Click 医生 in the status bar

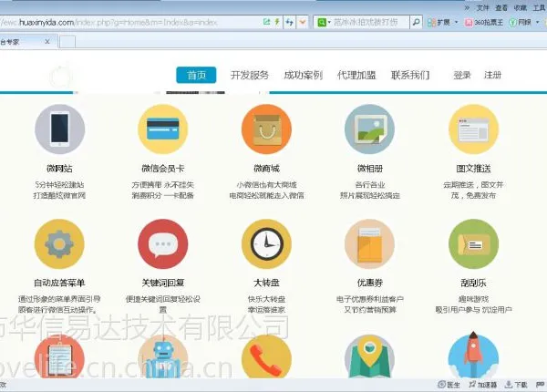(x=449, y=385)
